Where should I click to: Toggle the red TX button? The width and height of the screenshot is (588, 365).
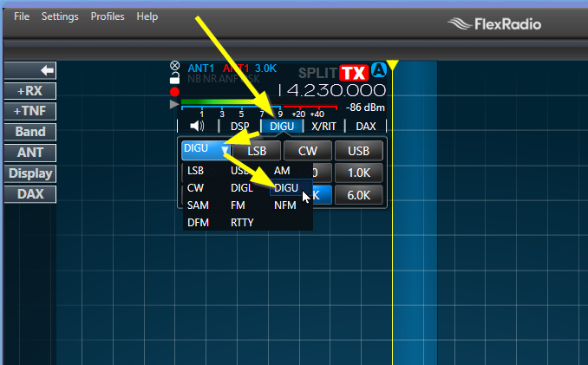(354, 73)
